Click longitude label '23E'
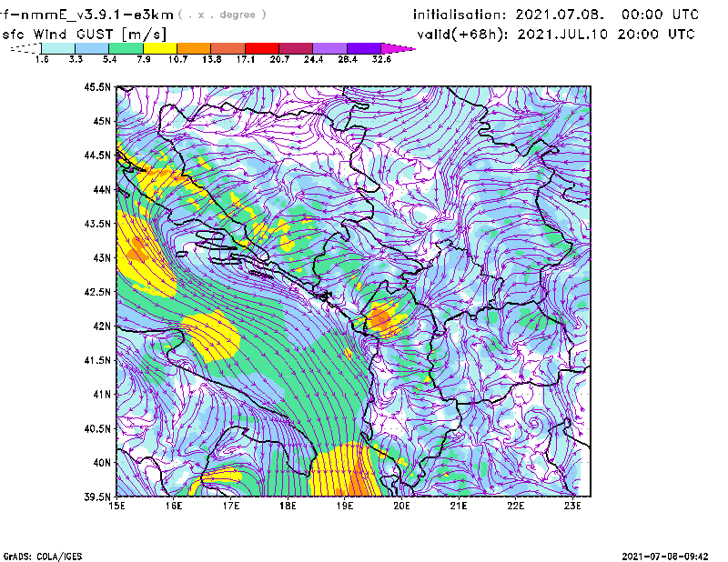Screen dimensions: 728x562 pyautogui.click(x=572, y=506)
